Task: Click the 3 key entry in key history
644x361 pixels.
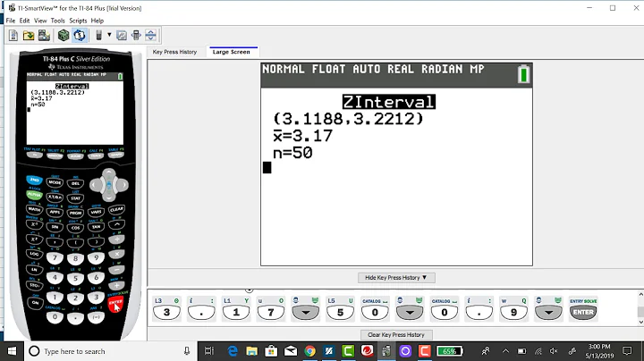Action: pos(166,313)
